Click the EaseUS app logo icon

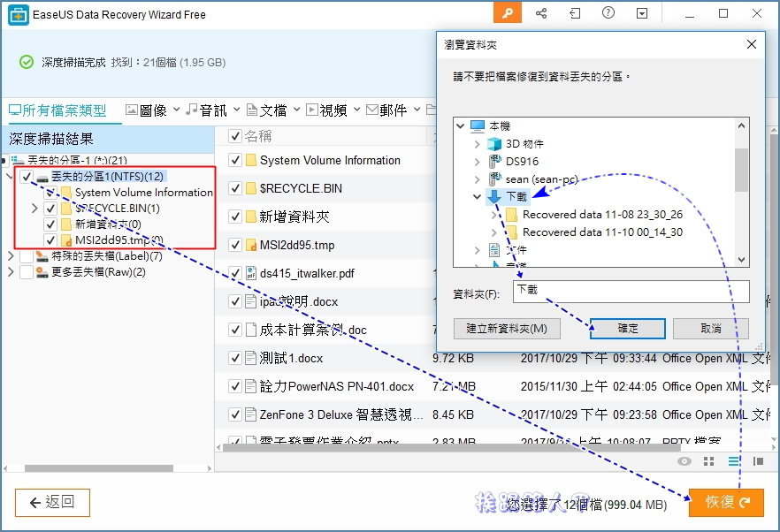[19, 15]
